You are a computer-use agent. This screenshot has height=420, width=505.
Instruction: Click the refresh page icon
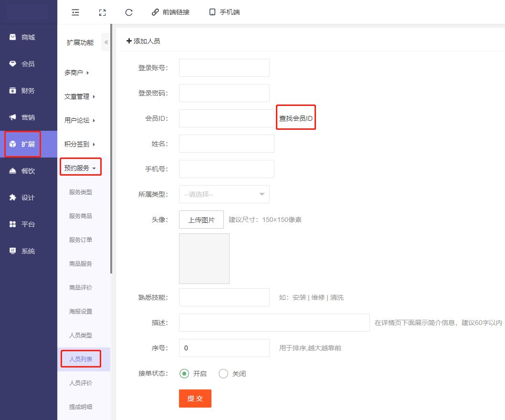(129, 12)
